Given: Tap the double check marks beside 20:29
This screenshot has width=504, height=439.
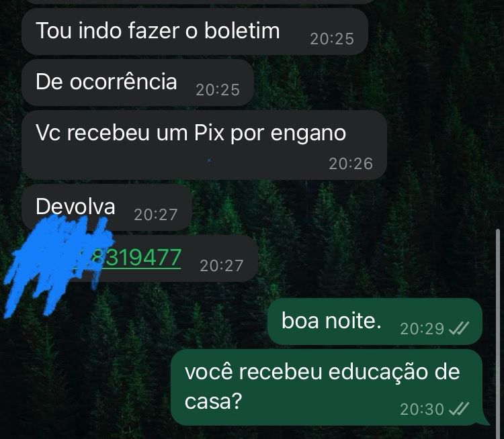Looking at the screenshot, I should point(459,328).
